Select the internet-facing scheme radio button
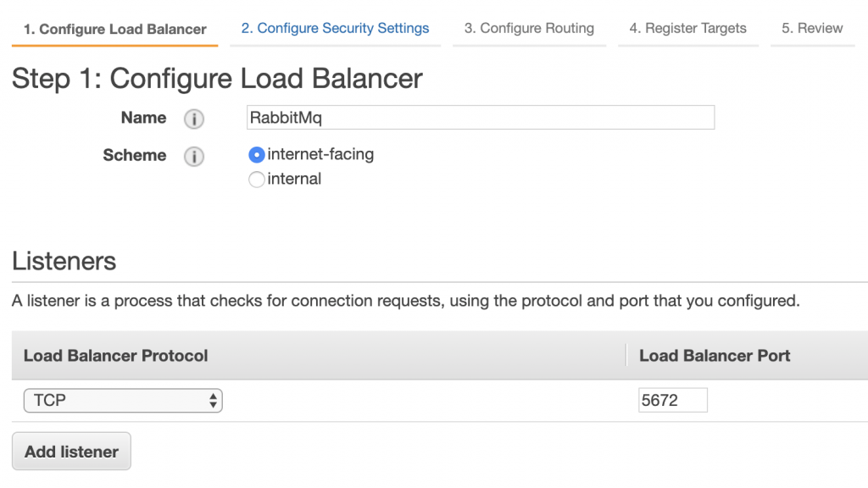The width and height of the screenshot is (868, 488). tap(256, 155)
